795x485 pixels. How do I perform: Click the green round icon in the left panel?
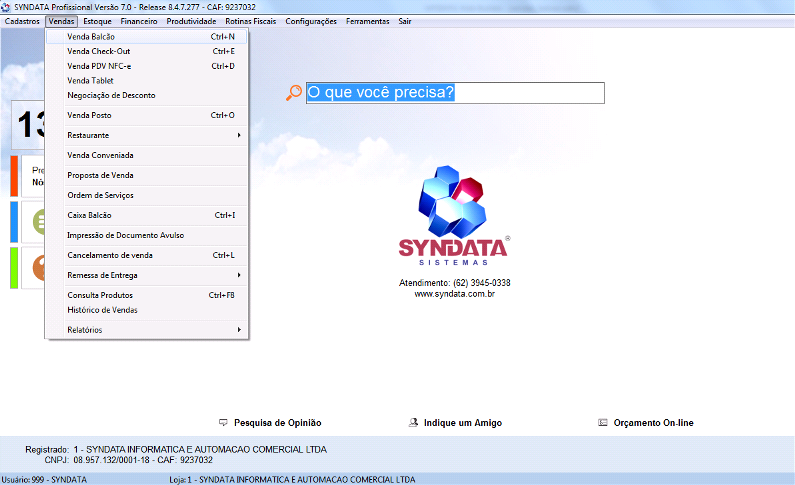click(39, 222)
